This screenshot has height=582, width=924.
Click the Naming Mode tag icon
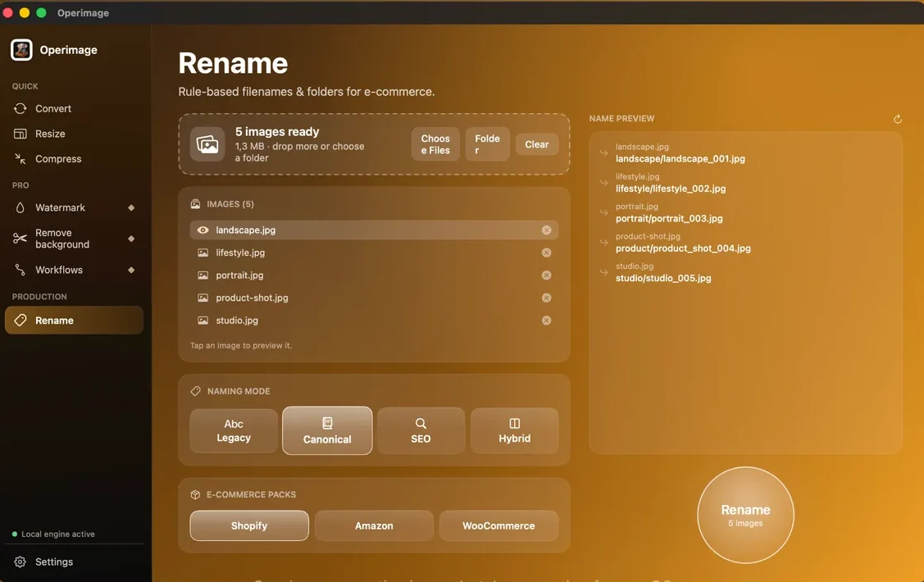(x=196, y=391)
